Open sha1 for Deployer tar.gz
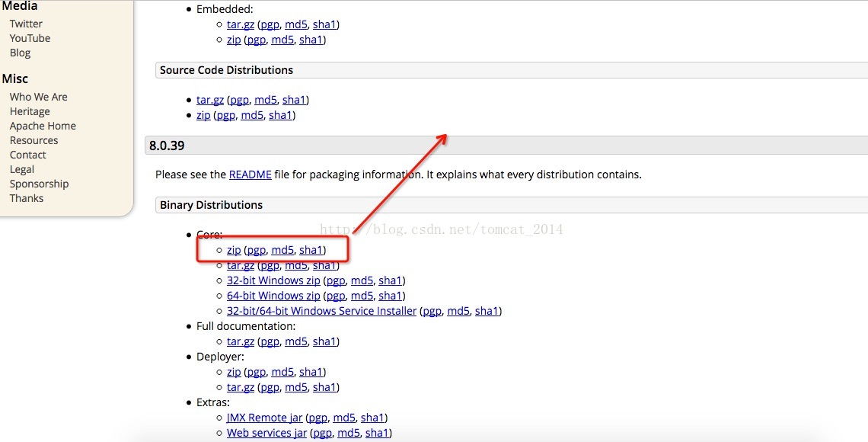The width and height of the screenshot is (868, 442). 324,387
